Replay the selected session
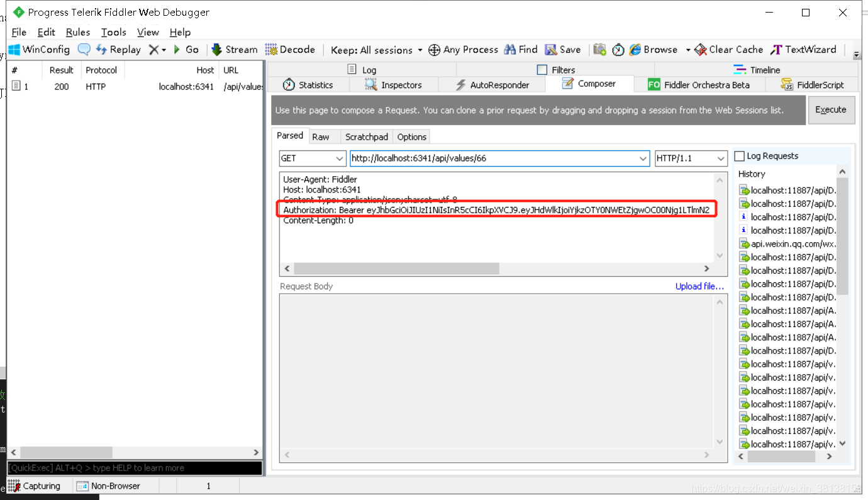Viewport: 868px width, 500px height. [x=118, y=50]
